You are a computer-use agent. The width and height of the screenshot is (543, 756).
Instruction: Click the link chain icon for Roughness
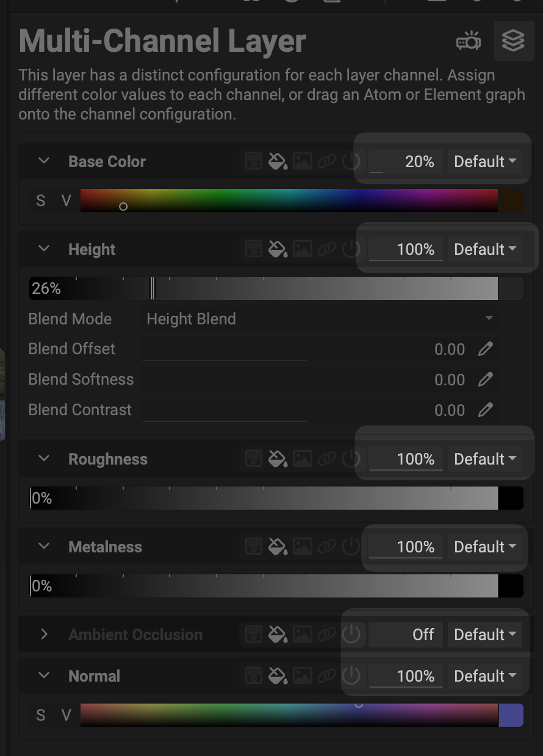click(327, 459)
